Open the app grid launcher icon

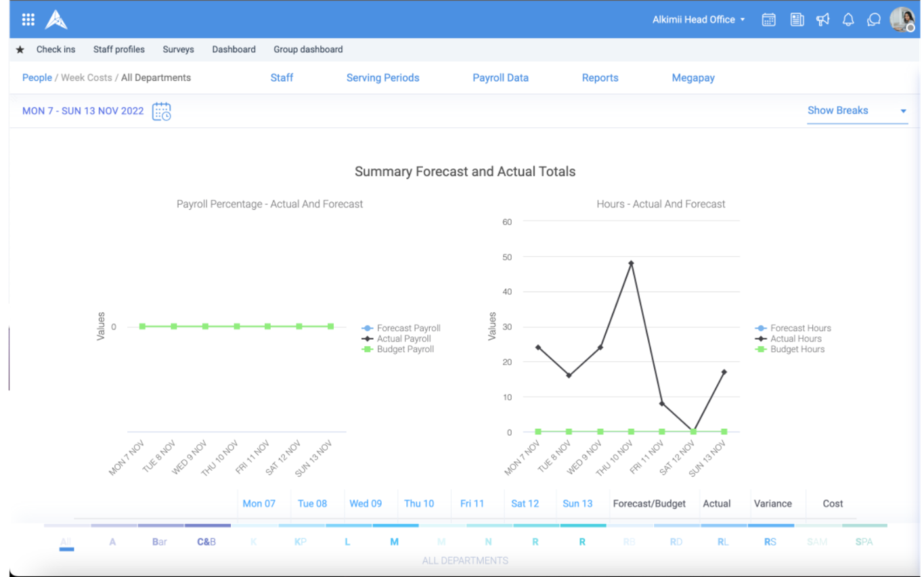28,20
